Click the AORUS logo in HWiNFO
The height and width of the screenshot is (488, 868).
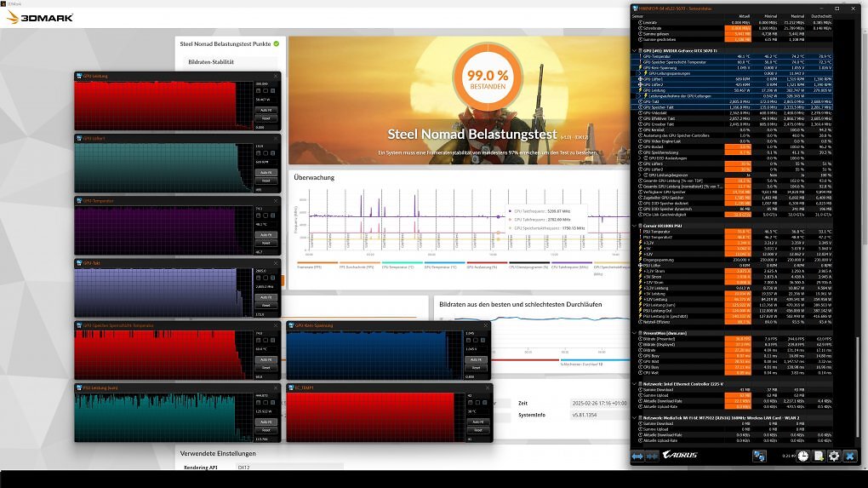pos(680,455)
